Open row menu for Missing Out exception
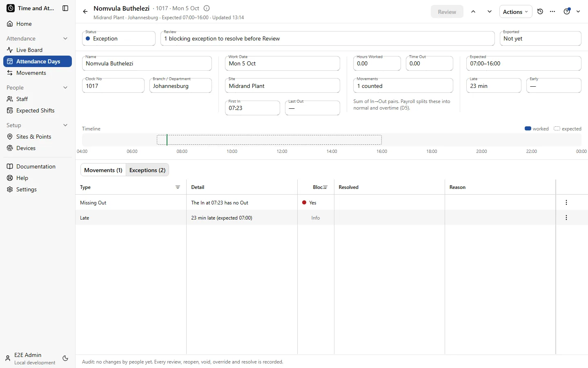Viewport: 588px width, 368px height. point(566,202)
